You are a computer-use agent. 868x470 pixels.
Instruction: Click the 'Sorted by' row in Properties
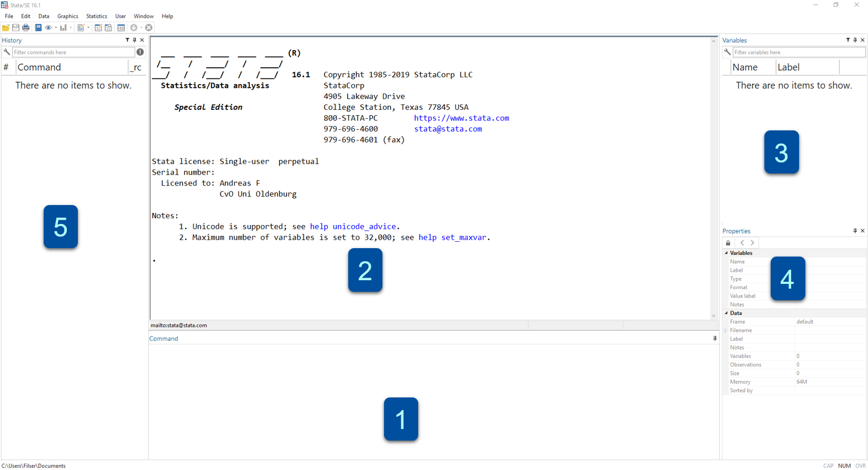(x=794, y=391)
